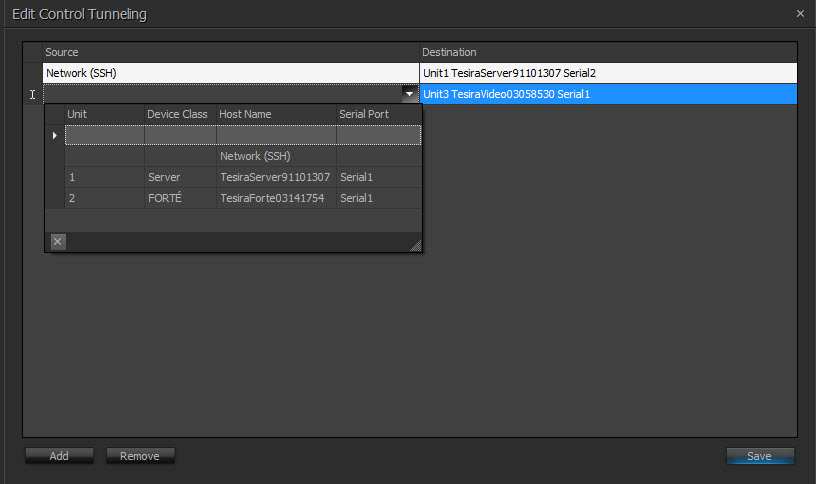This screenshot has width=816, height=484.
Task: Close the dropdown popup with its X button
Action: coord(58,241)
